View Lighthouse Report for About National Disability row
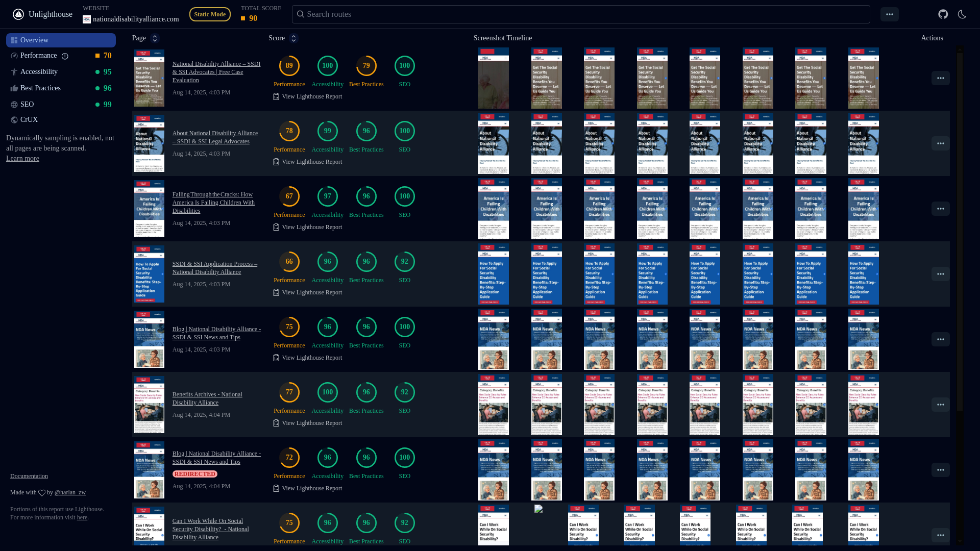This screenshot has width=980, height=551. tap(308, 162)
